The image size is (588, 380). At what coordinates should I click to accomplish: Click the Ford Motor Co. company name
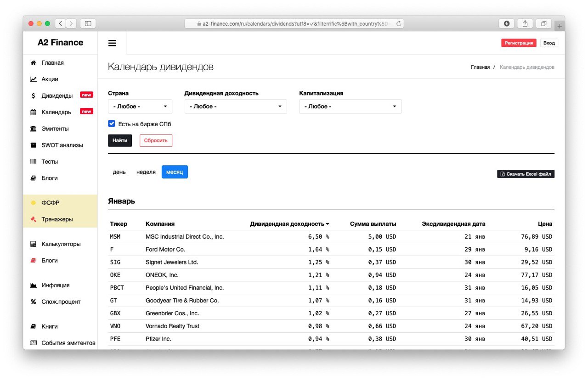(165, 250)
